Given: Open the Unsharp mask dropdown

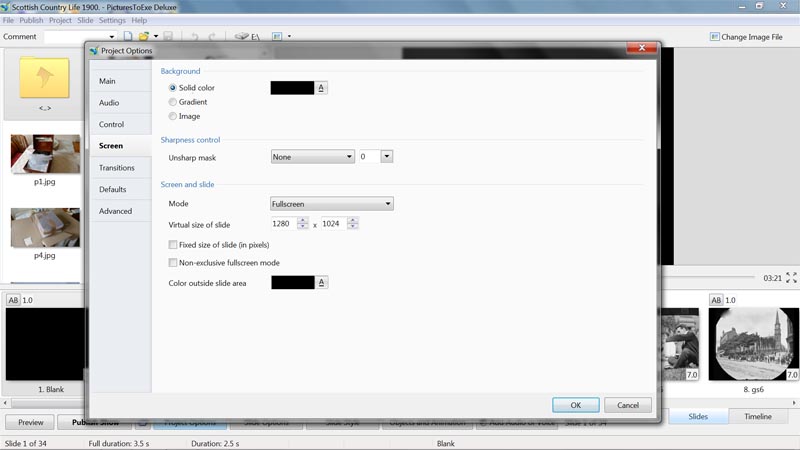Looking at the screenshot, I should pos(312,157).
